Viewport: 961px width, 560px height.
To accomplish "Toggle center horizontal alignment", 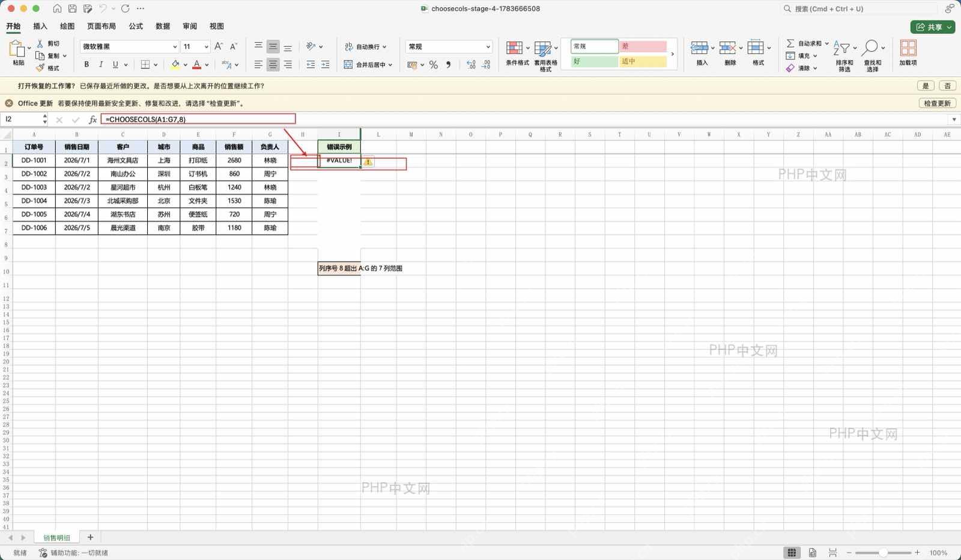I will tap(273, 64).
